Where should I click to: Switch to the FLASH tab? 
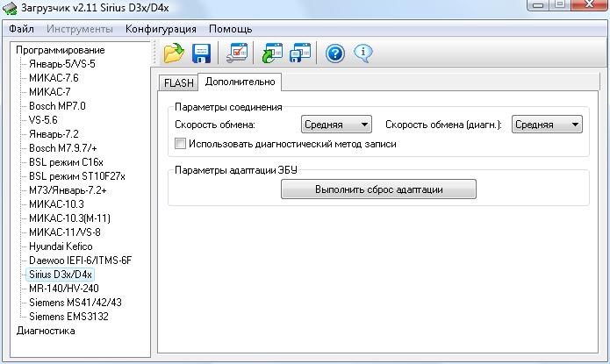click(179, 82)
